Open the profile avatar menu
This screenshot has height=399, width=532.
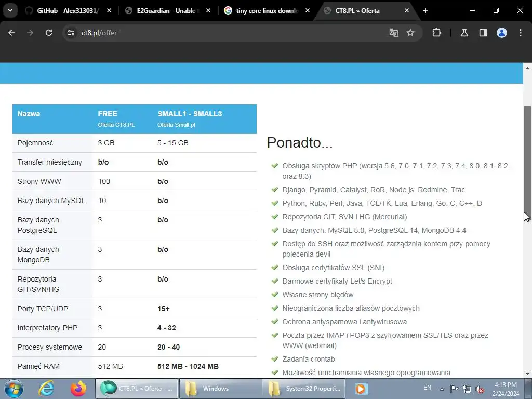(x=502, y=33)
